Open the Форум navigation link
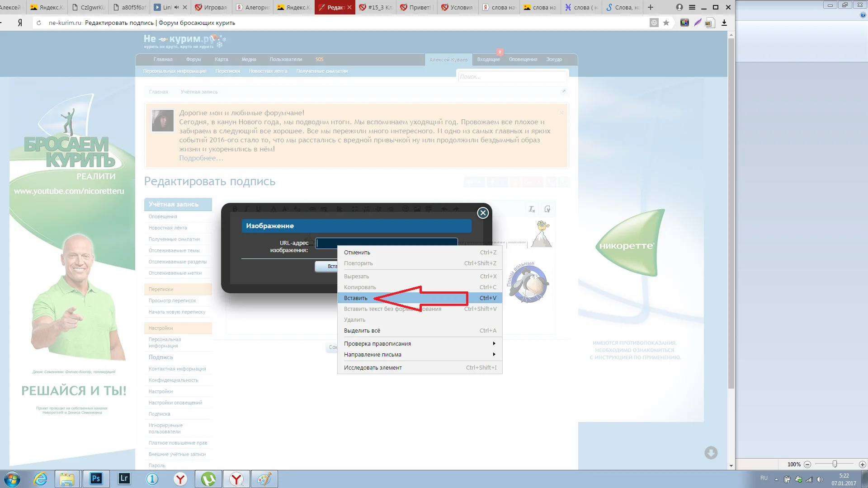 click(x=193, y=59)
